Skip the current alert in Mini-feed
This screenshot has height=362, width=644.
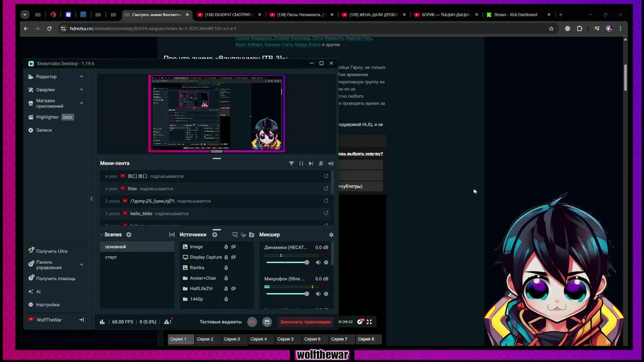point(311,163)
